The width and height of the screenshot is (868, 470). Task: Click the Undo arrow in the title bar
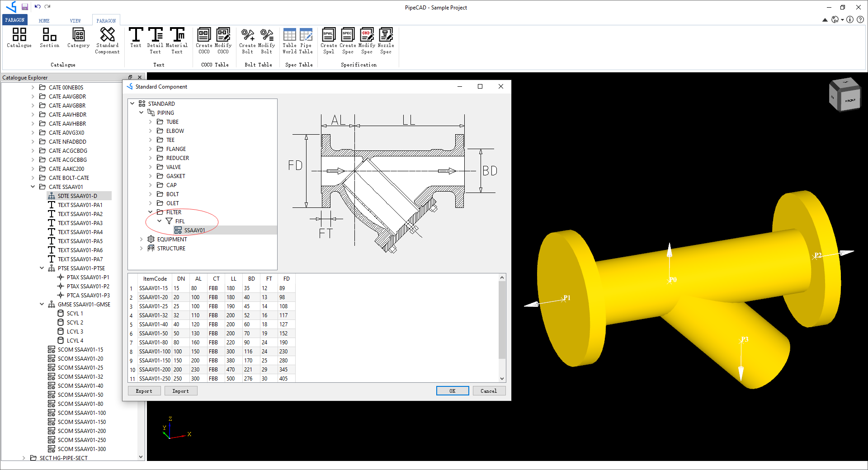(x=38, y=7)
